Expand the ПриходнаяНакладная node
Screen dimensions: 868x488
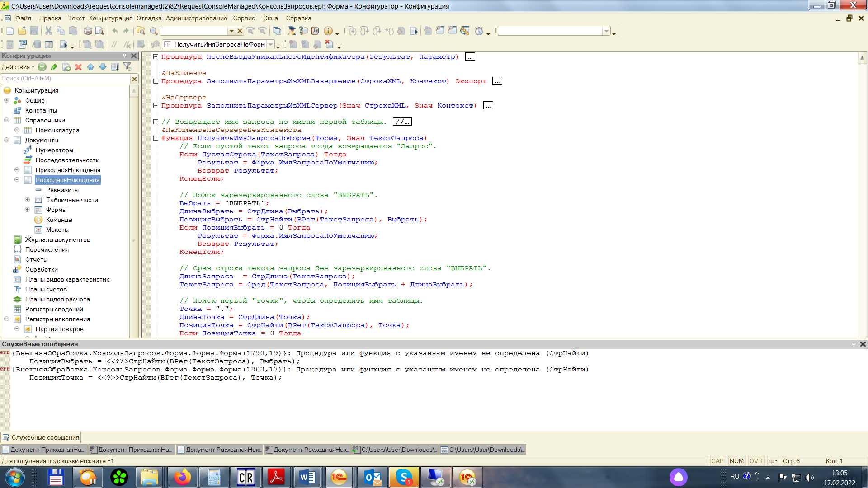point(17,170)
